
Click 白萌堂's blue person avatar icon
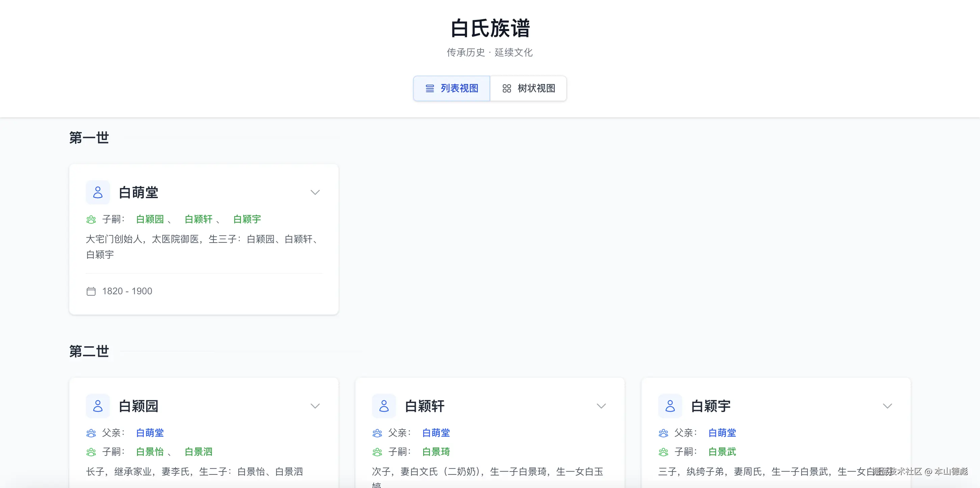click(98, 192)
